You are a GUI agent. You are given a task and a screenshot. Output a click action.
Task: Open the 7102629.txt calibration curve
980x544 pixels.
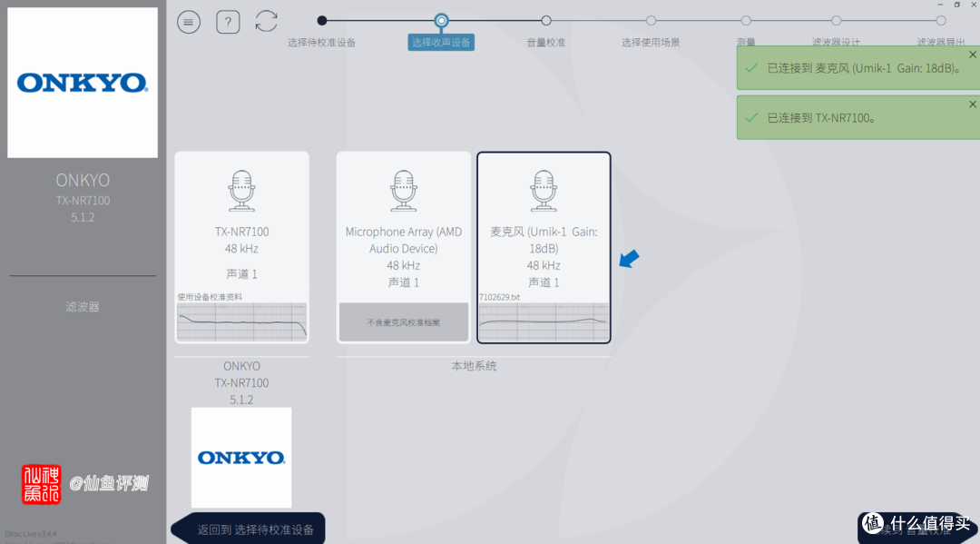tap(544, 322)
